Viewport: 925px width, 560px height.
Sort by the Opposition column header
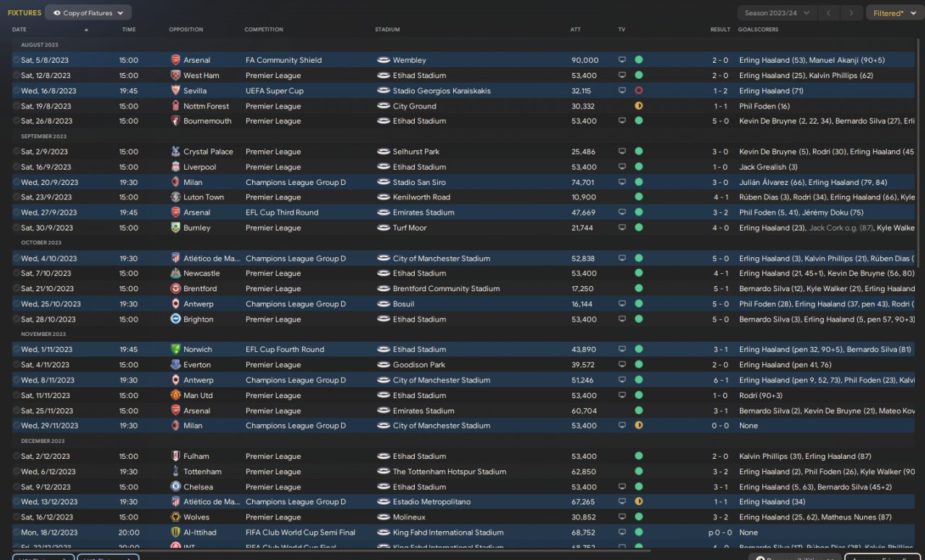pyautogui.click(x=186, y=30)
